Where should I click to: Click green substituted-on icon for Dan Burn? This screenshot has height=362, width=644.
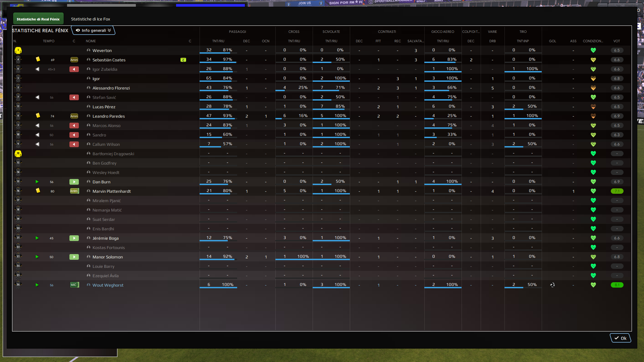[74, 182]
